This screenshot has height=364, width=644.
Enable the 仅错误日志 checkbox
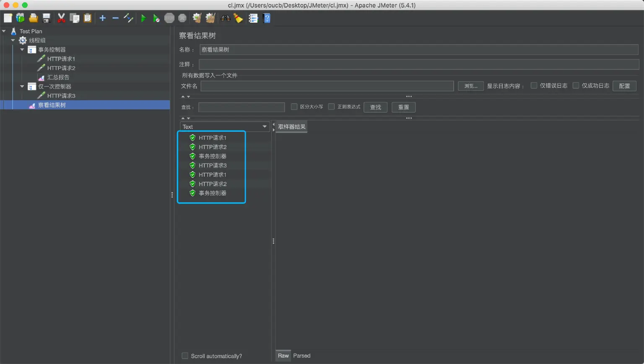click(x=534, y=86)
